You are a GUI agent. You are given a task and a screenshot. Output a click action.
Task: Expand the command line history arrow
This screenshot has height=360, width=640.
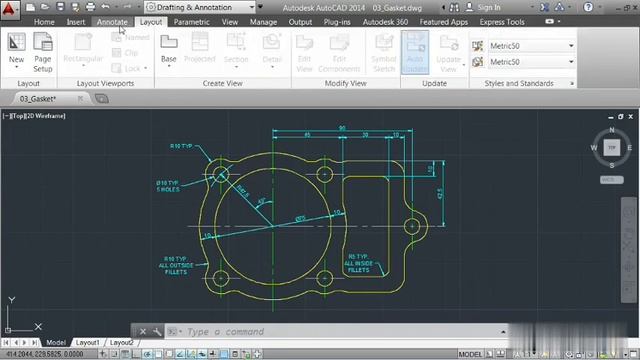[503, 332]
